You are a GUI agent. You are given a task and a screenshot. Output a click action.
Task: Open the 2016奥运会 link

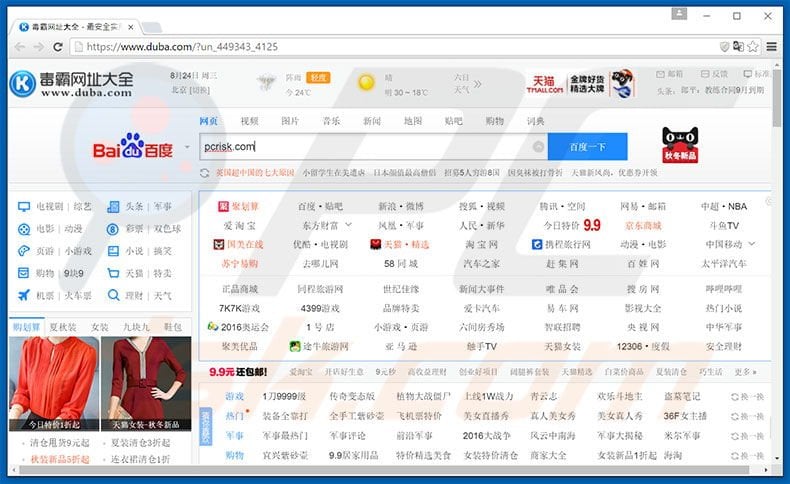pyautogui.click(x=239, y=327)
